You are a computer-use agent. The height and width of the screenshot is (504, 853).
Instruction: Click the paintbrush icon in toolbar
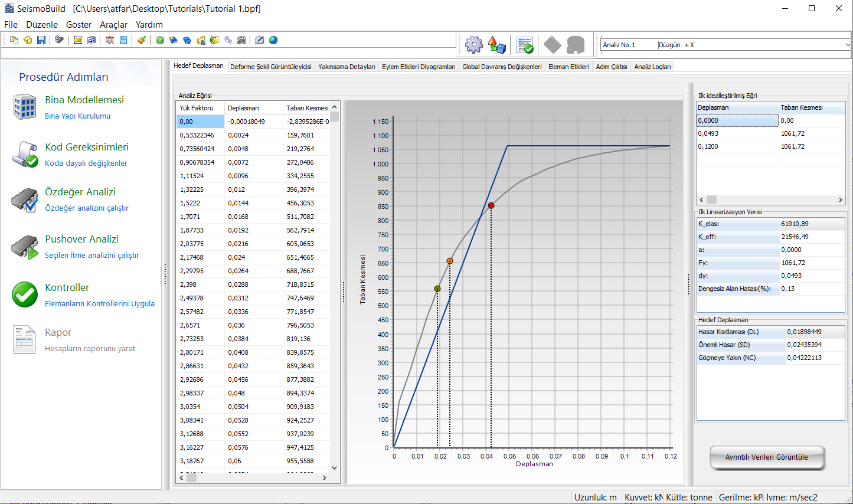point(142,40)
